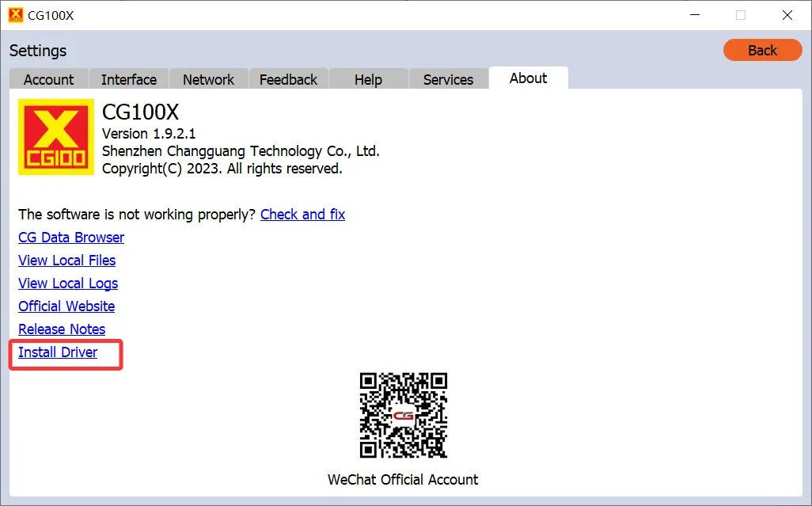This screenshot has width=812, height=506.
Task: Open the Help tab
Action: 368,79
